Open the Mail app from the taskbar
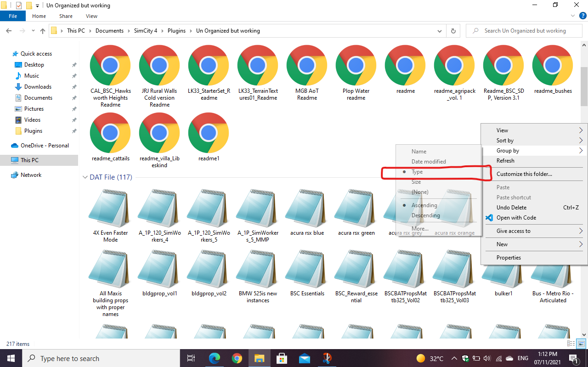The image size is (588, 367). point(305,358)
